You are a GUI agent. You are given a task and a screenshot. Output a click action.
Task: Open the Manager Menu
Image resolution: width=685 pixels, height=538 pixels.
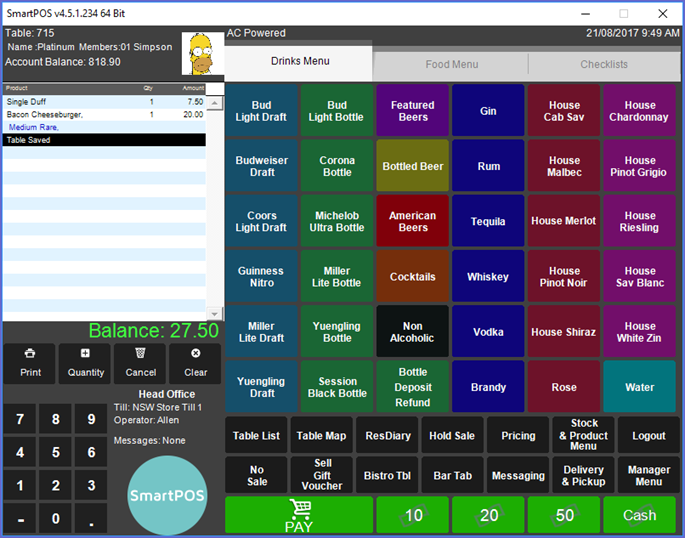[649, 475]
